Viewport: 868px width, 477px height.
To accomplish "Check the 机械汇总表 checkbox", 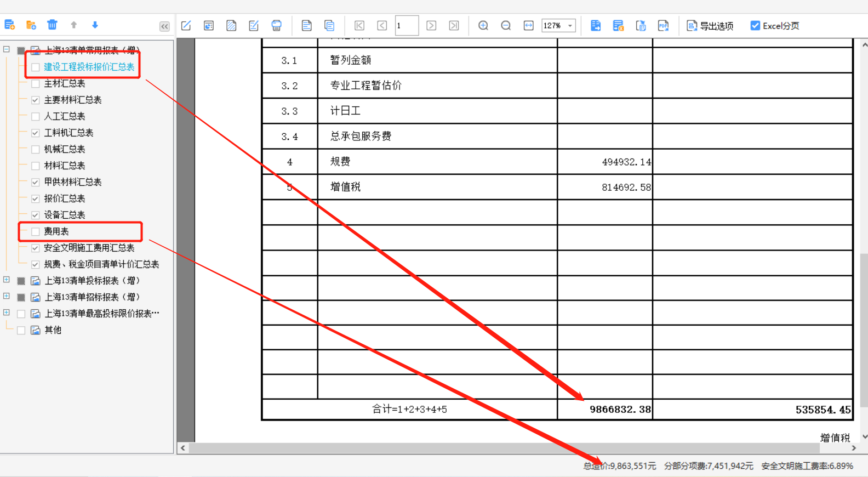I will click(x=36, y=149).
